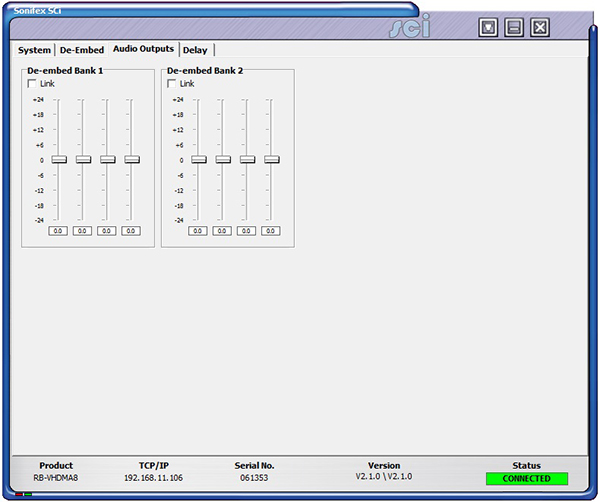Screen dimensions: 600x502
Task: Click the network-socket icon button in the title bar
Action: [488, 28]
